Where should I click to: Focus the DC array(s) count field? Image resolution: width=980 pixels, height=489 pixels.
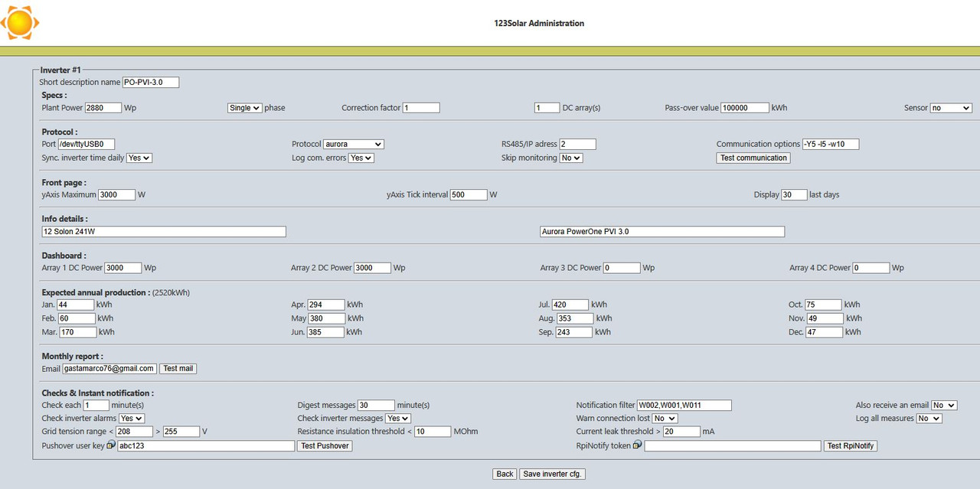point(547,108)
